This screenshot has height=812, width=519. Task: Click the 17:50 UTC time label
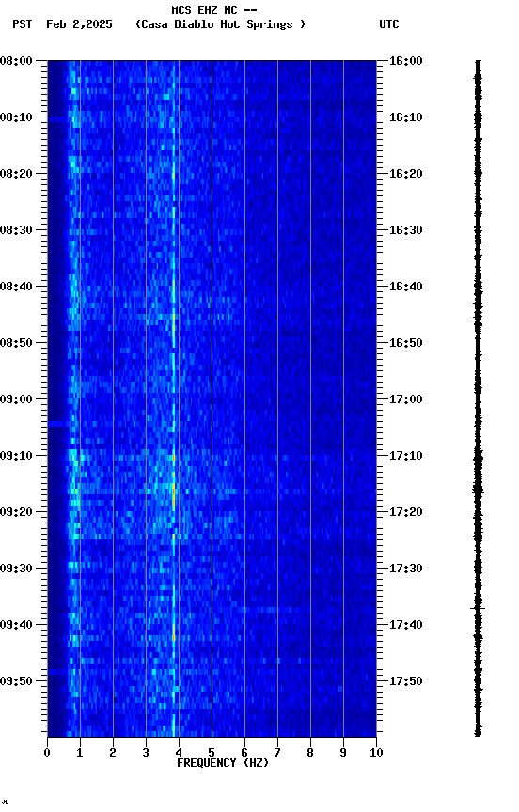point(406,681)
